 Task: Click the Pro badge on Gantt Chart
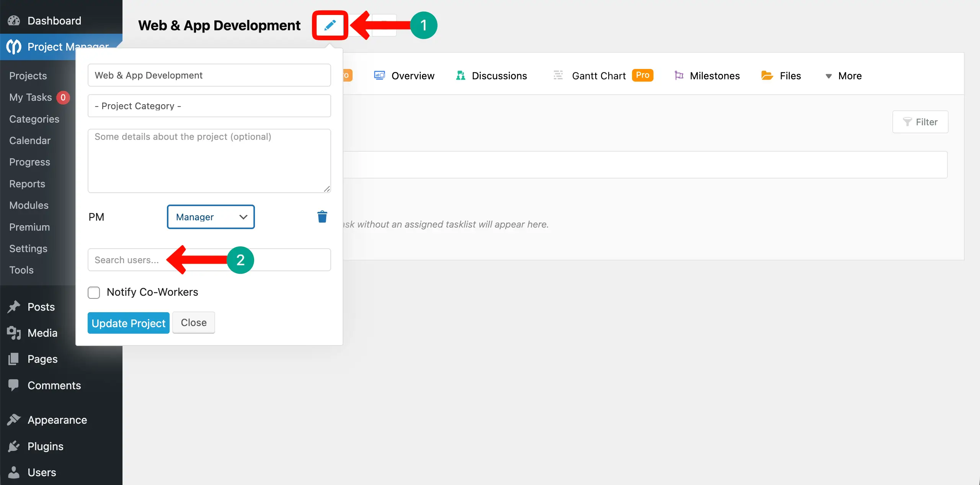(642, 75)
